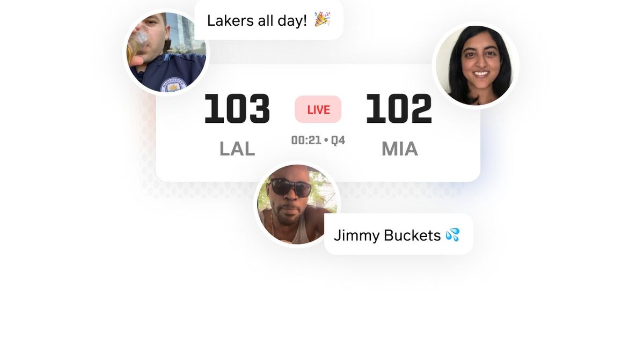Viewport: 644px width, 362px height.
Task: Open the sunglasses man's avatar
Action: 297,204
